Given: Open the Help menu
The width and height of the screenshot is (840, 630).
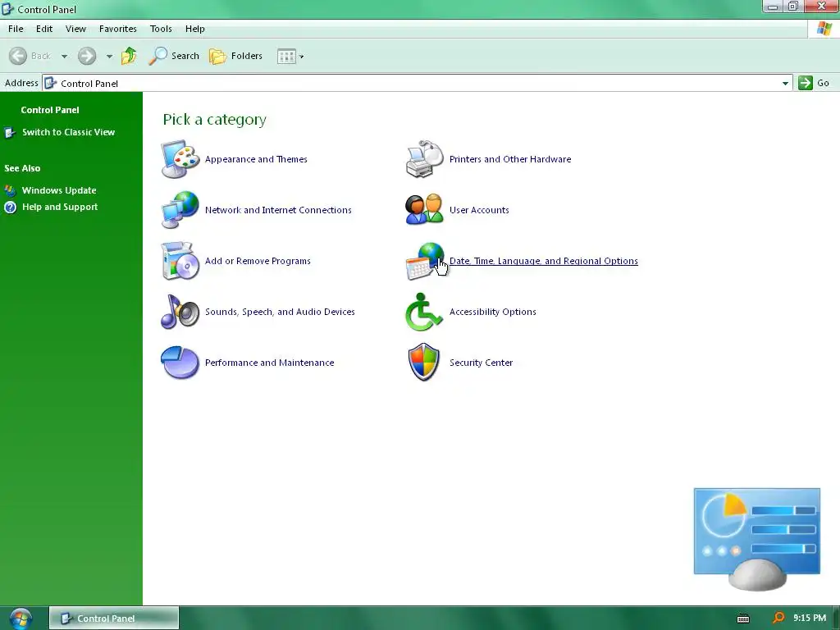Looking at the screenshot, I should tap(195, 29).
